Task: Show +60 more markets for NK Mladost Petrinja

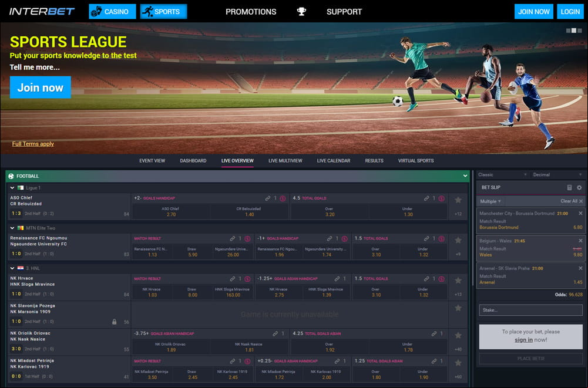Action: click(458, 377)
